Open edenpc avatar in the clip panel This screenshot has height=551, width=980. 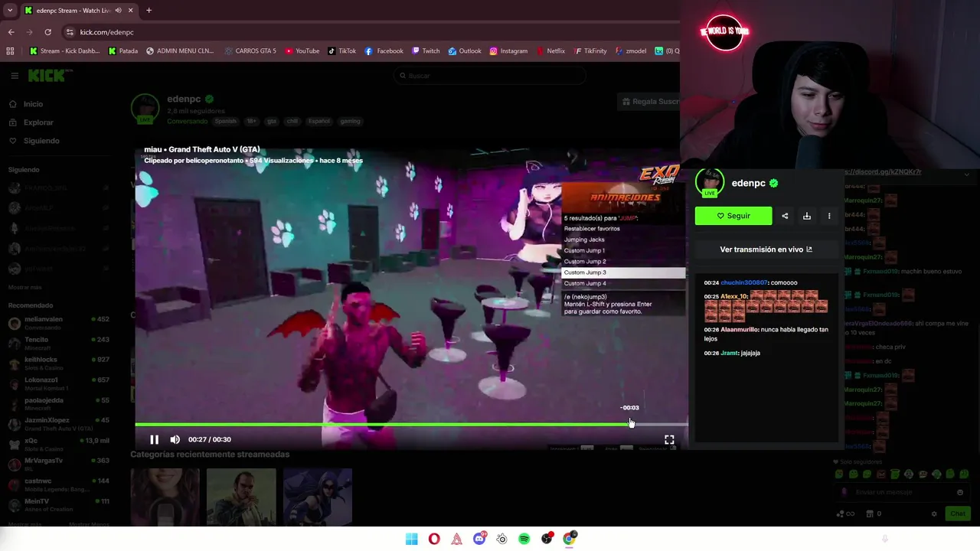coord(710,184)
